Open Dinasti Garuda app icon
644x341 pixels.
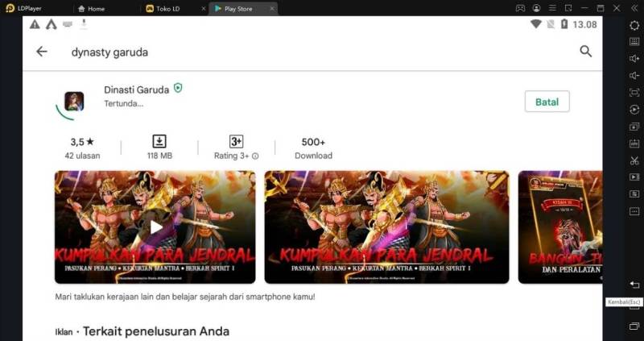pyautogui.click(x=74, y=102)
